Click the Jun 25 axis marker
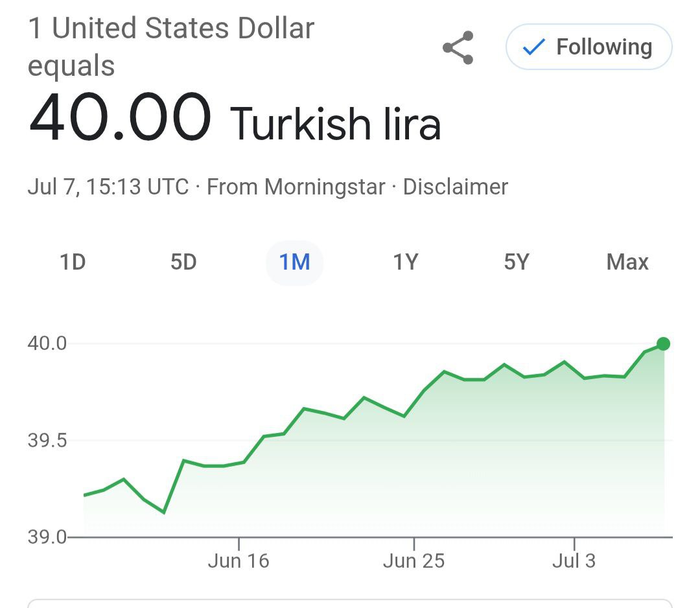Image resolution: width=700 pixels, height=608 pixels. coord(414,561)
